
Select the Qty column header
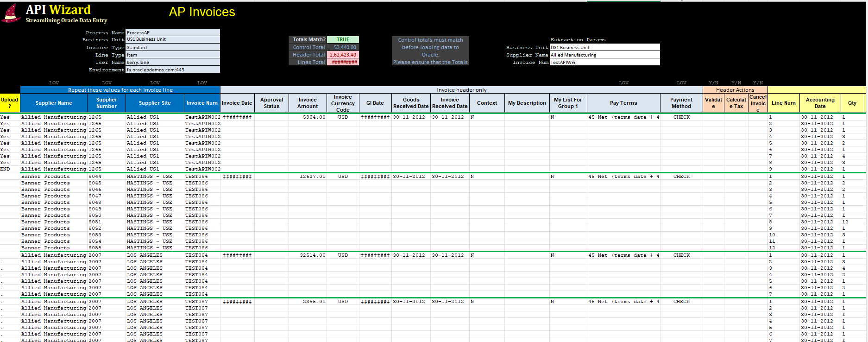coord(852,103)
